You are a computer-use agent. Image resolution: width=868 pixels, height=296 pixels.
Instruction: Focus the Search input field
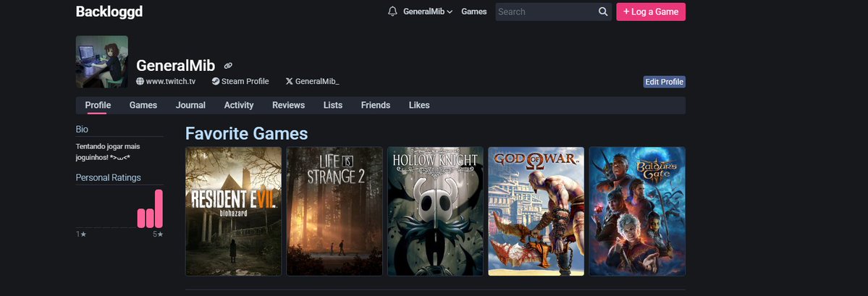[x=546, y=12]
